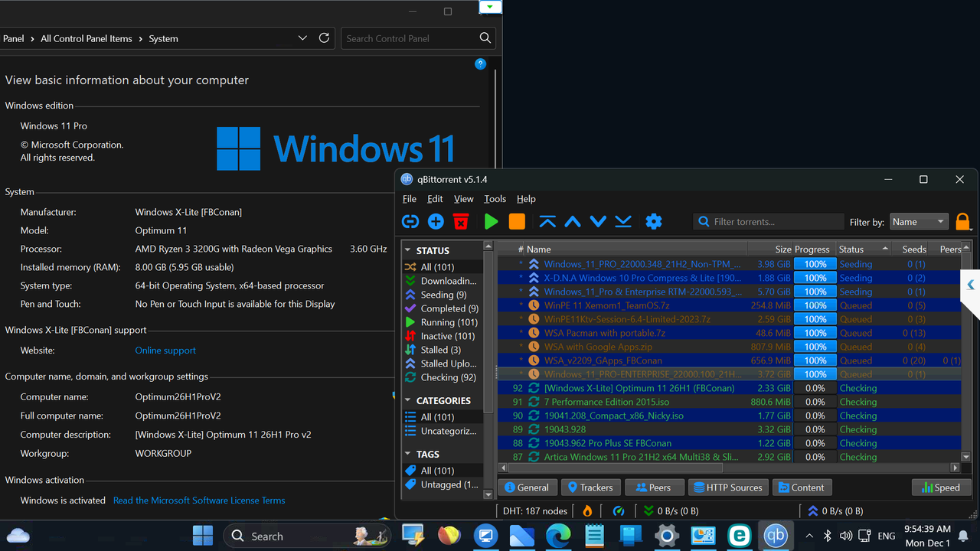Open Online support link in Control Panel
This screenshot has width=980, height=551.
(165, 350)
